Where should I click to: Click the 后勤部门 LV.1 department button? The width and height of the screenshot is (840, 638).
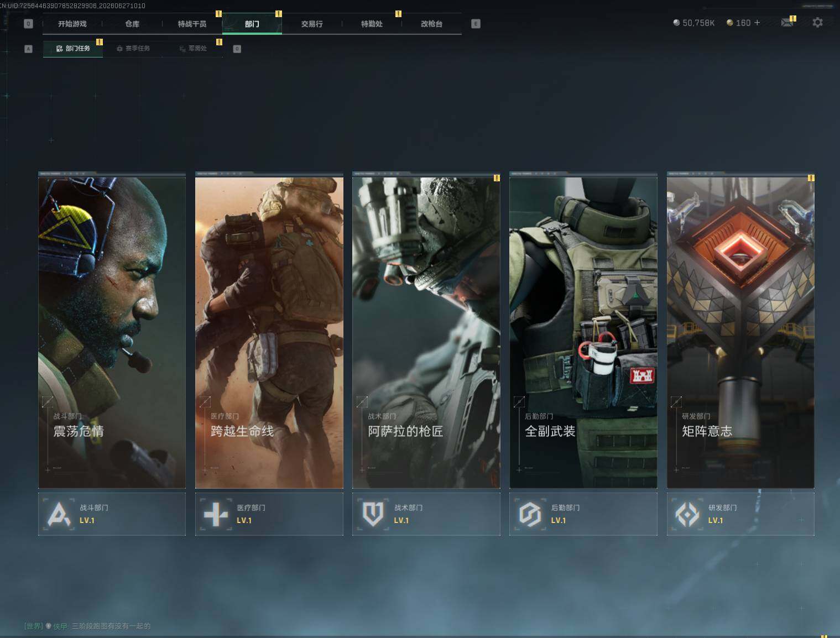point(583,514)
